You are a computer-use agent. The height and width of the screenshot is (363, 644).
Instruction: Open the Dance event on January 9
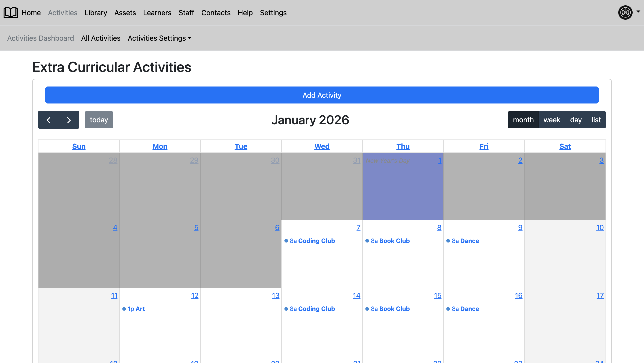pyautogui.click(x=465, y=241)
